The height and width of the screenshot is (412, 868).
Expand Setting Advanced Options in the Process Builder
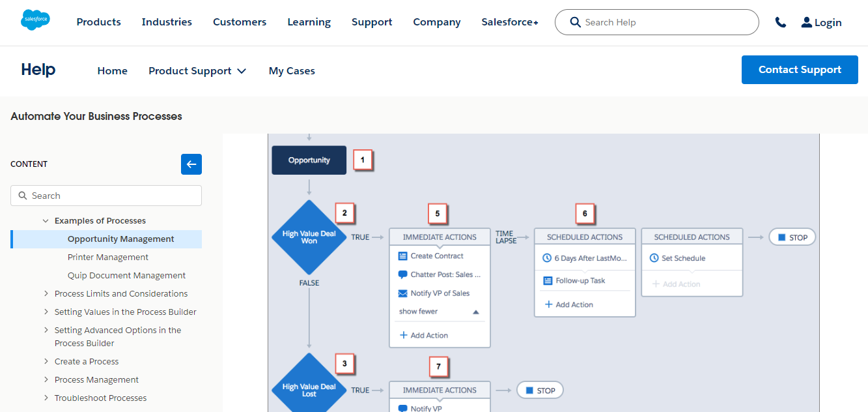point(46,331)
